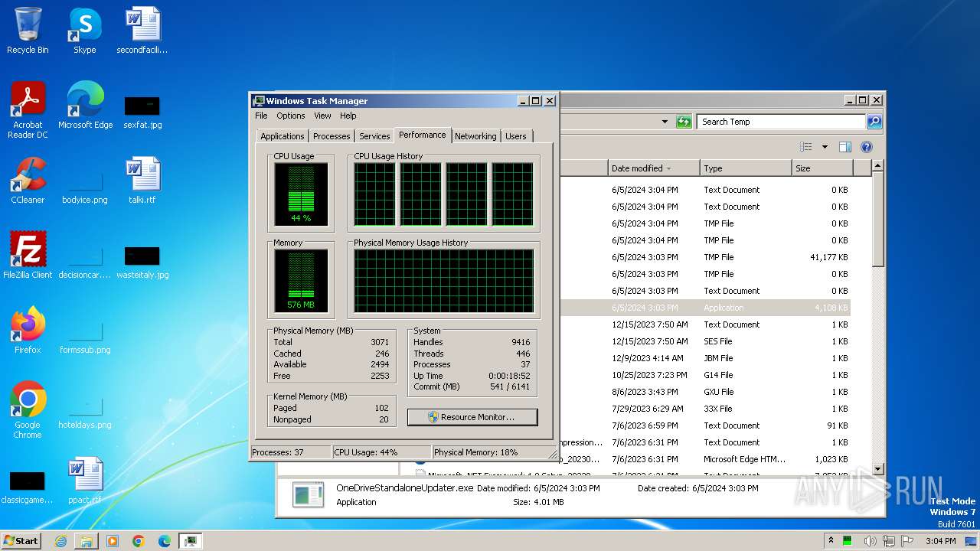
Task: Open hoteldays.png desktop file
Action: tap(85, 412)
